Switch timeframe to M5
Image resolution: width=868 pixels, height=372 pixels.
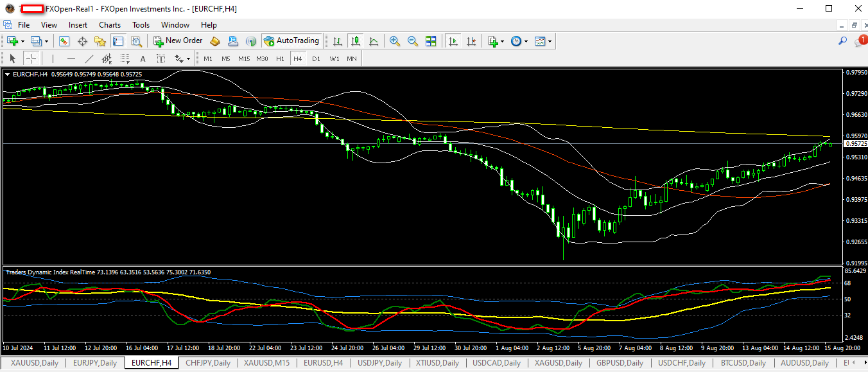tap(226, 58)
